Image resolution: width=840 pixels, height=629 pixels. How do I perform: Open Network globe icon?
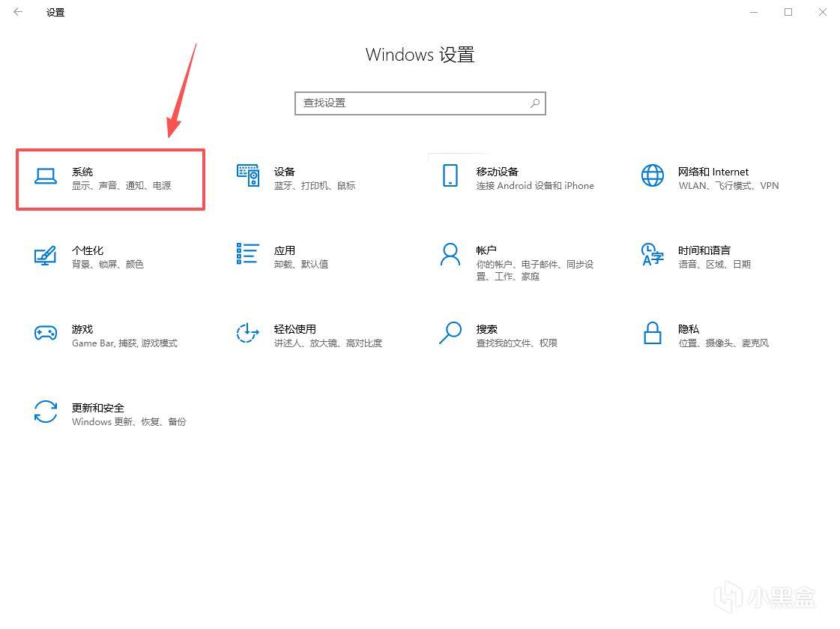point(653,175)
